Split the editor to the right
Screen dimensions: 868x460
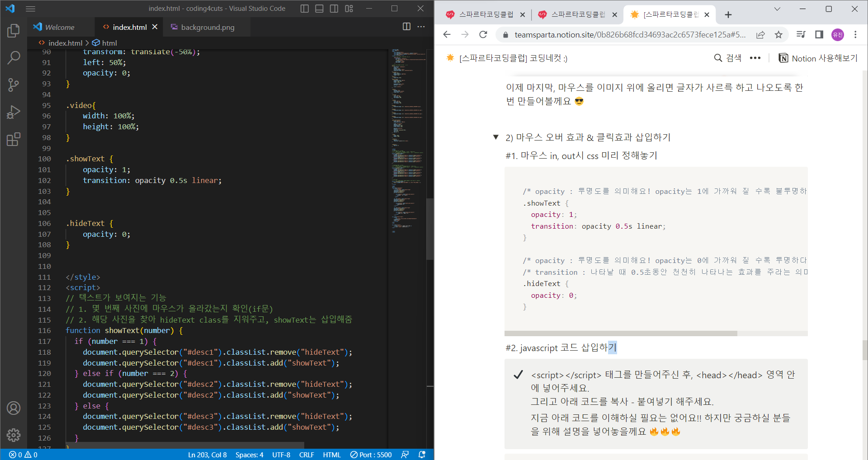pyautogui.click(x=406, y=27)
